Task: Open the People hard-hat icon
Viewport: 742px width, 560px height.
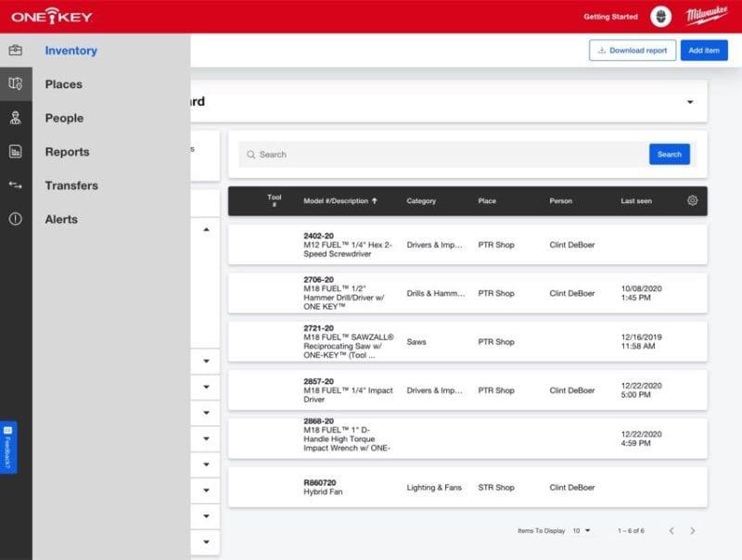Action: (13, 118)
